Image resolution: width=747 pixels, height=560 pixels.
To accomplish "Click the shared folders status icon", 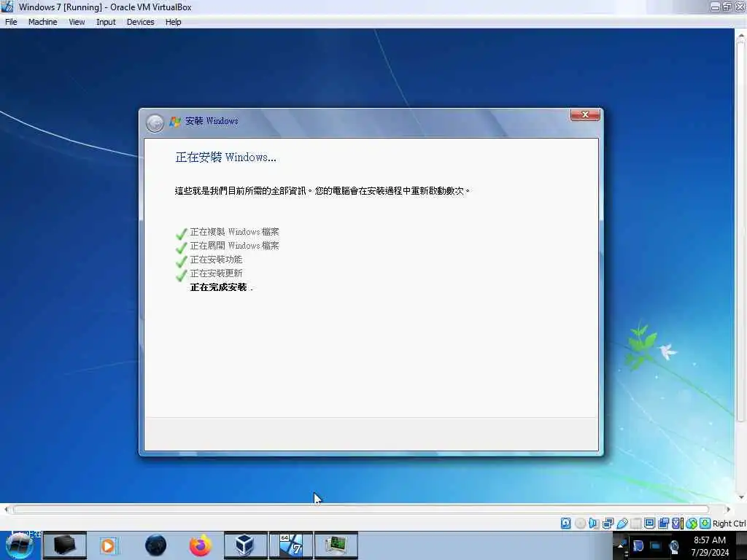I will point(635,524).
